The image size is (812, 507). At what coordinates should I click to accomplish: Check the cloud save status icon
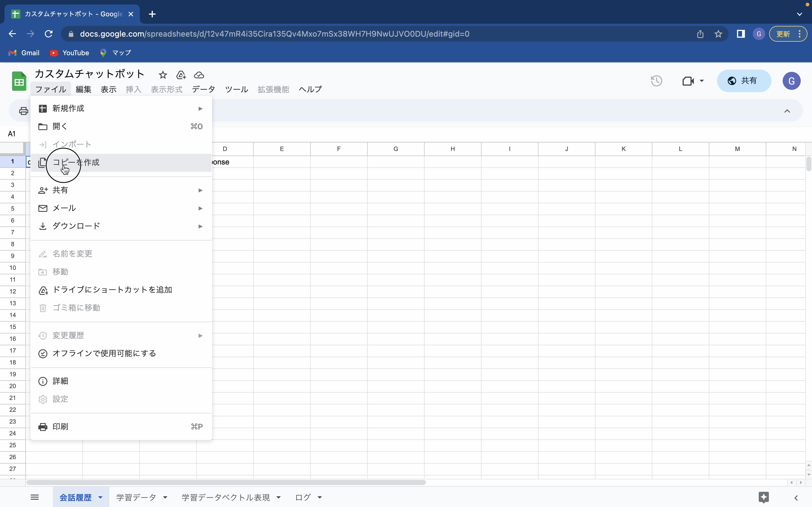(199, 75)
